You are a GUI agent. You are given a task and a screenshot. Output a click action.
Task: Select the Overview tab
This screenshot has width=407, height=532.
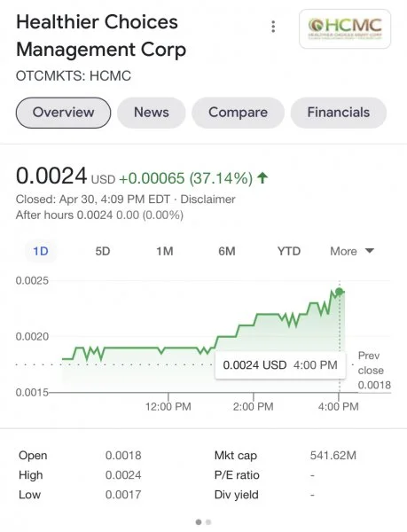[x=64, y=113]
